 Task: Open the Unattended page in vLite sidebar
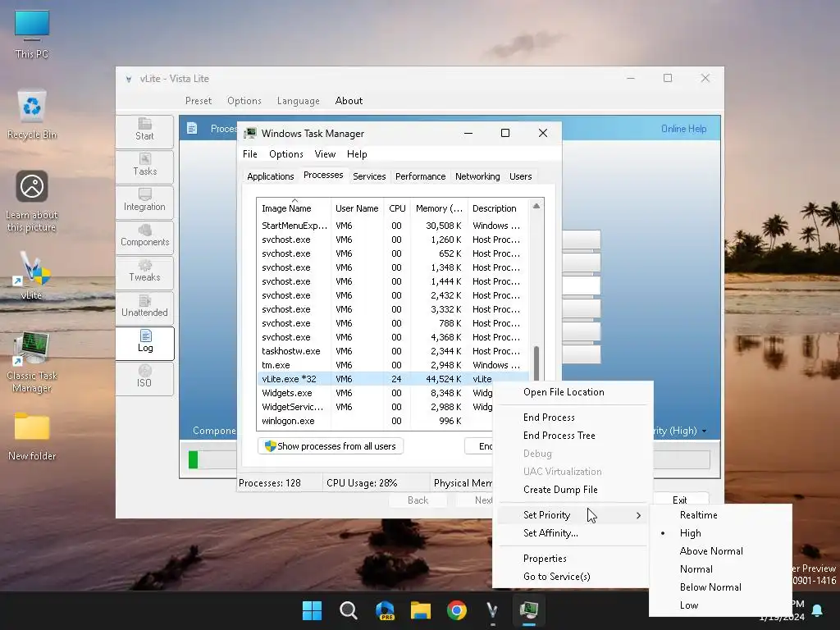144,308
